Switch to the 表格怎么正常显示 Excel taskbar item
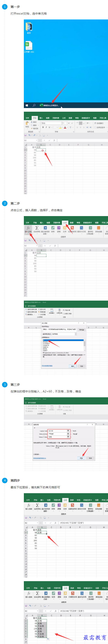Viewport: 108px width, 644px height. click(x=49, y=105)
